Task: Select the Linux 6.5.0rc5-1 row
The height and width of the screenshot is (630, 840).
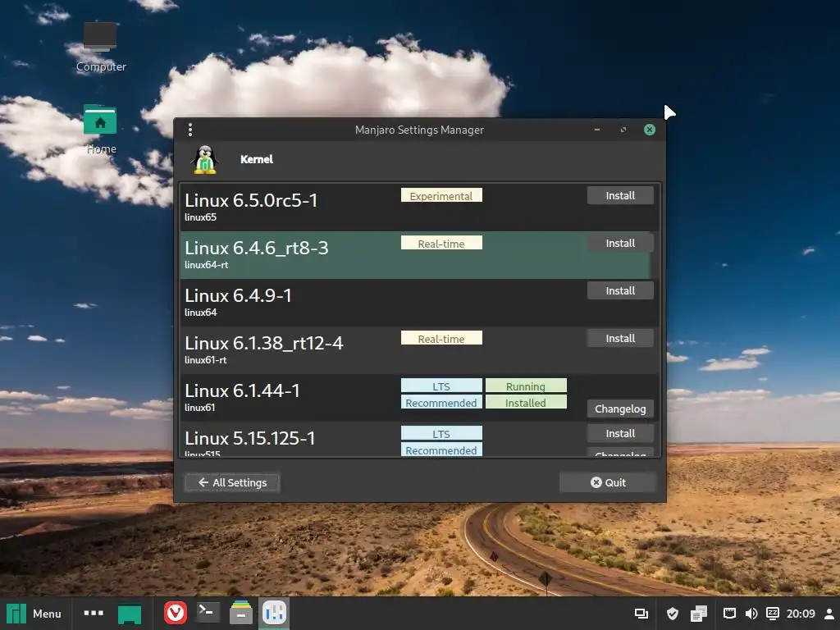Action: pos(419,208)
